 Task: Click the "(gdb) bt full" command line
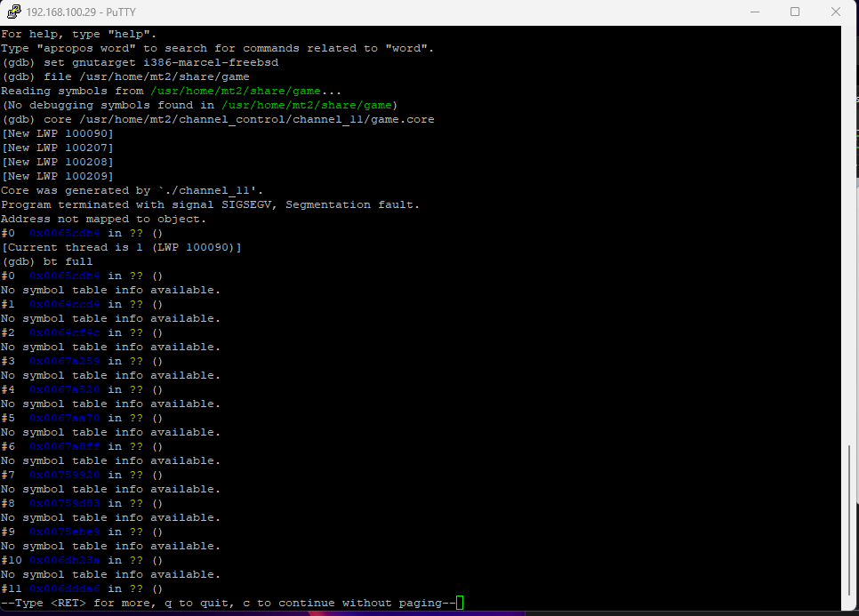47,261
